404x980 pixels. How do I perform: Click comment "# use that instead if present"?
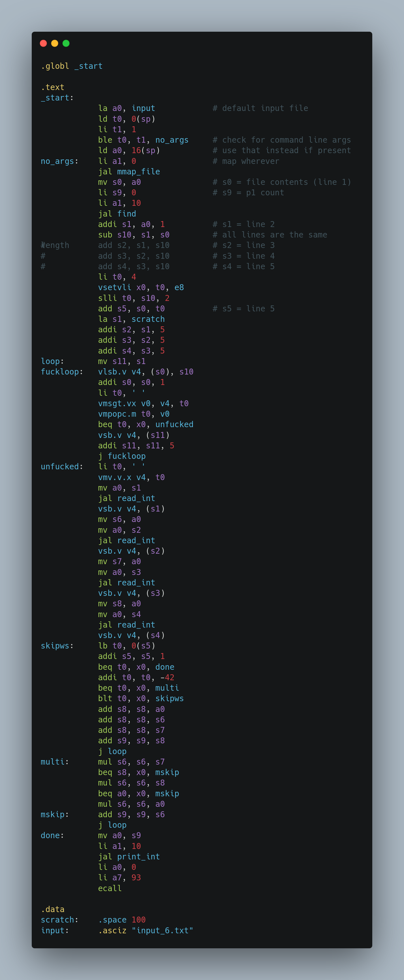click(282, 150)
